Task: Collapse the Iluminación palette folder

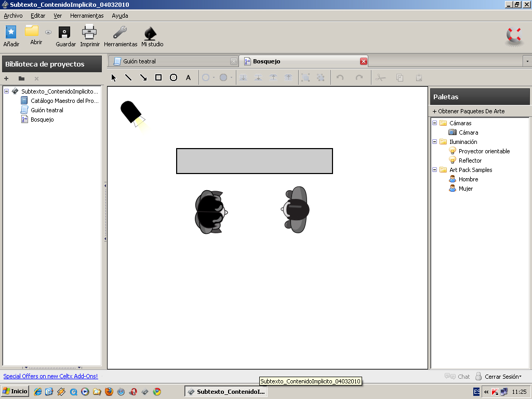Action: pos(434,142)
